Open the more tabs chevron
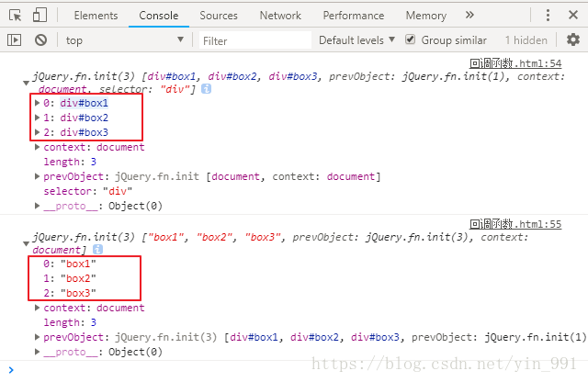 point(469,15)
